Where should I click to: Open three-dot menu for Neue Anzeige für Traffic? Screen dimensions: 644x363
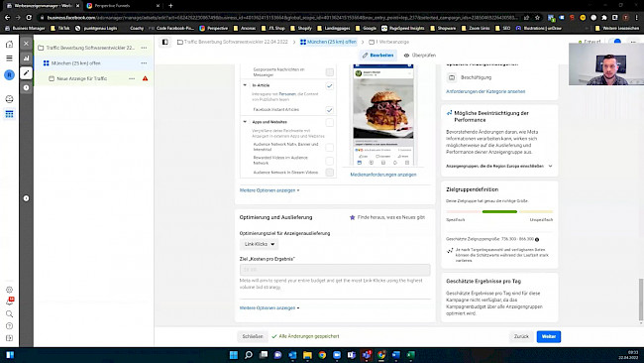(132, 78)
